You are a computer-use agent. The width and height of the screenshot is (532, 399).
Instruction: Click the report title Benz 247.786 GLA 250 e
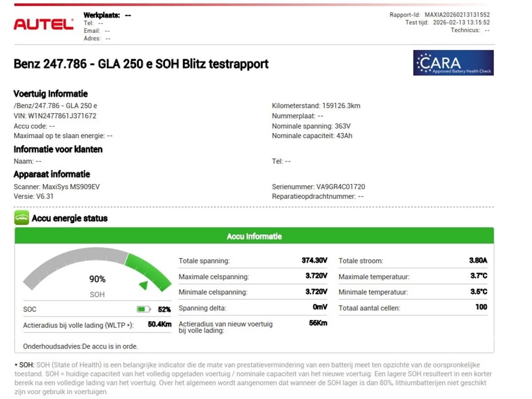(x=141, y=64)
